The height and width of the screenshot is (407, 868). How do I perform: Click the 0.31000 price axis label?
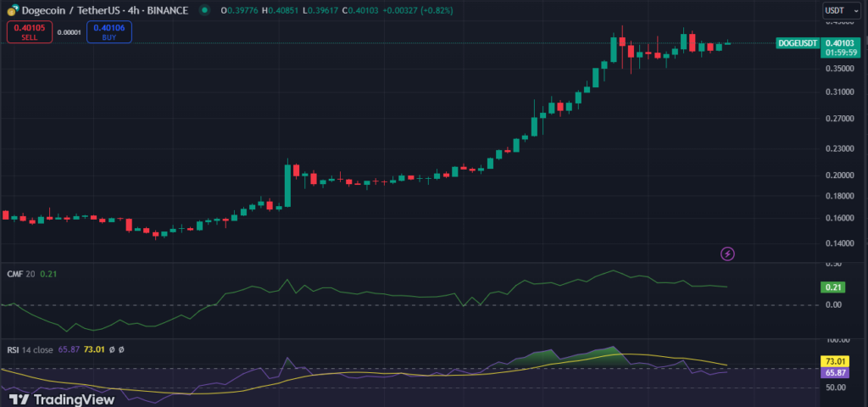tap(839, 92)
